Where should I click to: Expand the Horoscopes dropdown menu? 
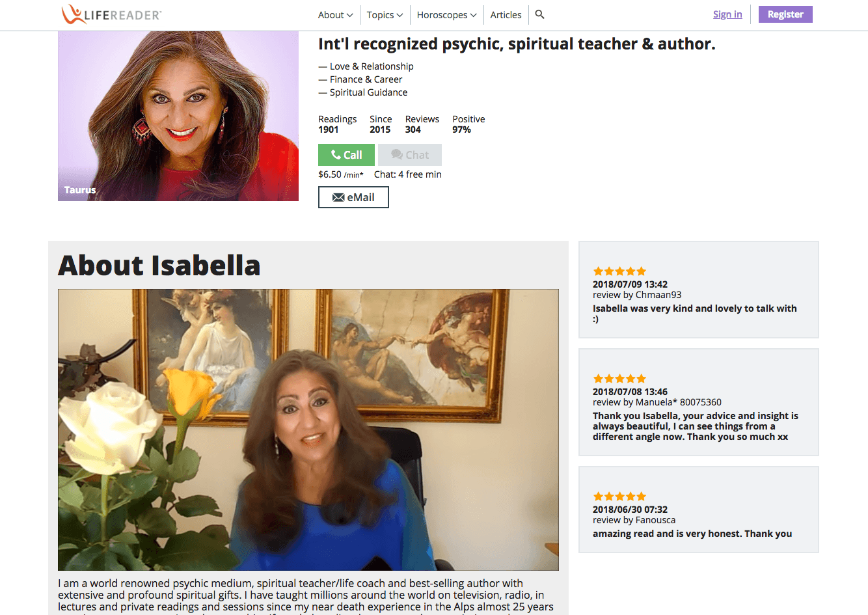(x=446, y=15)
